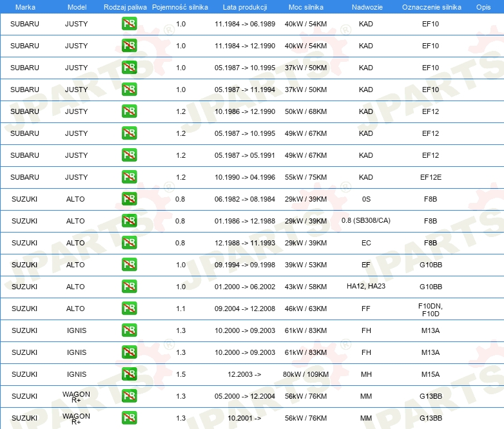Click the fuel icon for Alto 06.1982 row

point(129,198)
